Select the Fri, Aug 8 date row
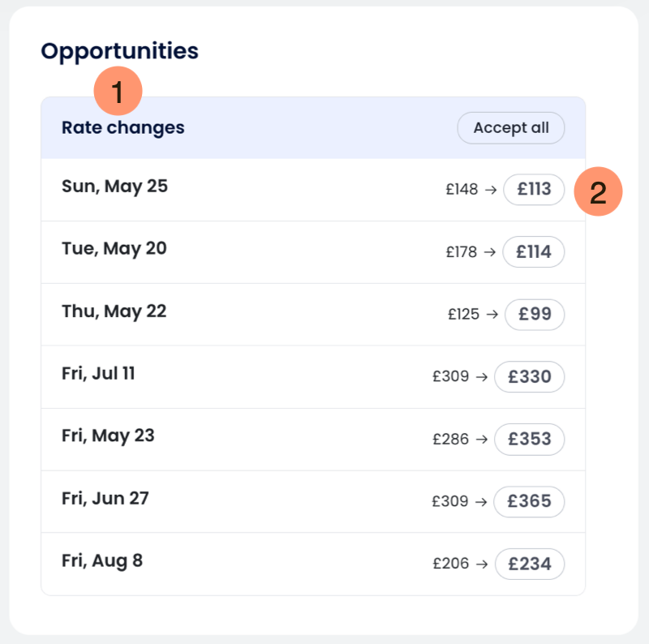Viewport: 649px width, 644px height. tap(102, 560)
